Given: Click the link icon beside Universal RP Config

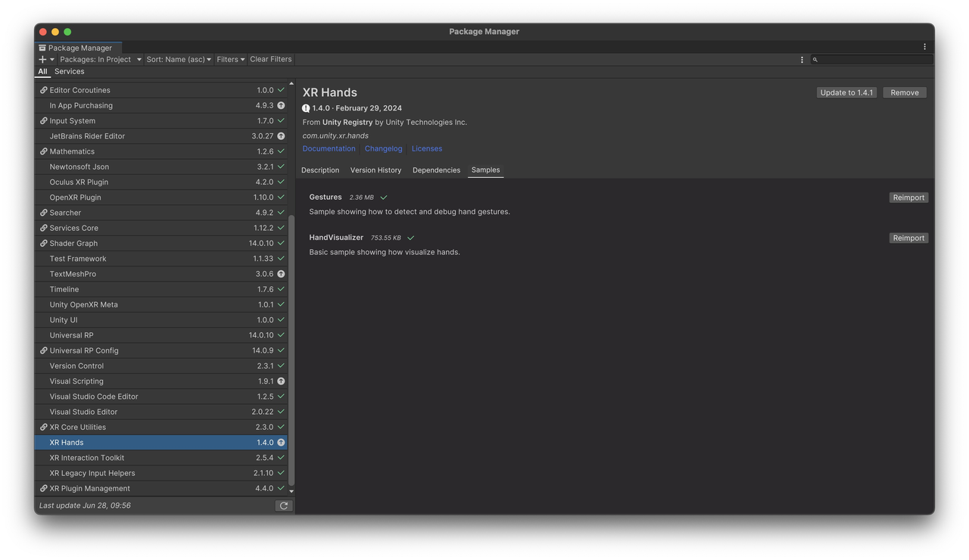Looking at the screenshot, I should pyautogui.click(x=43, y=350).
